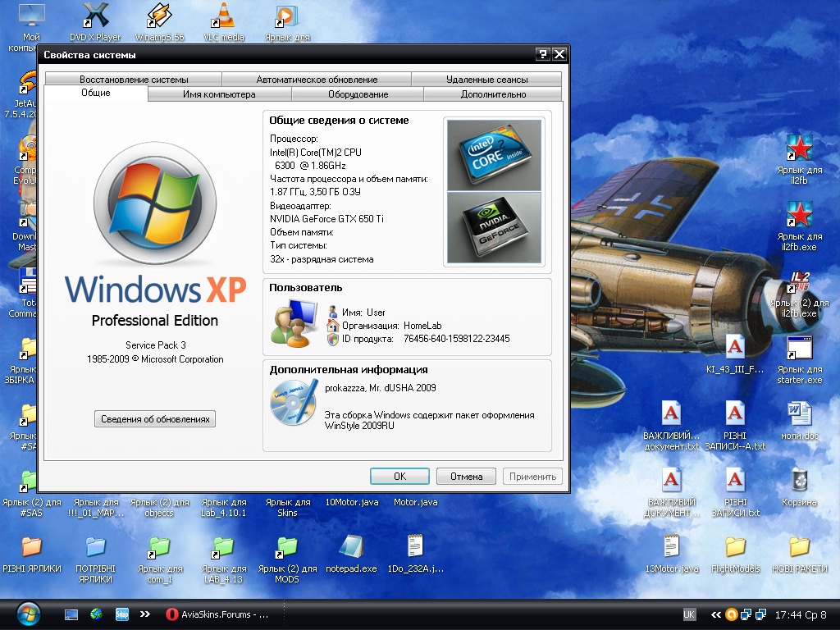Click the Отмена button

click(x=466, y=477)
